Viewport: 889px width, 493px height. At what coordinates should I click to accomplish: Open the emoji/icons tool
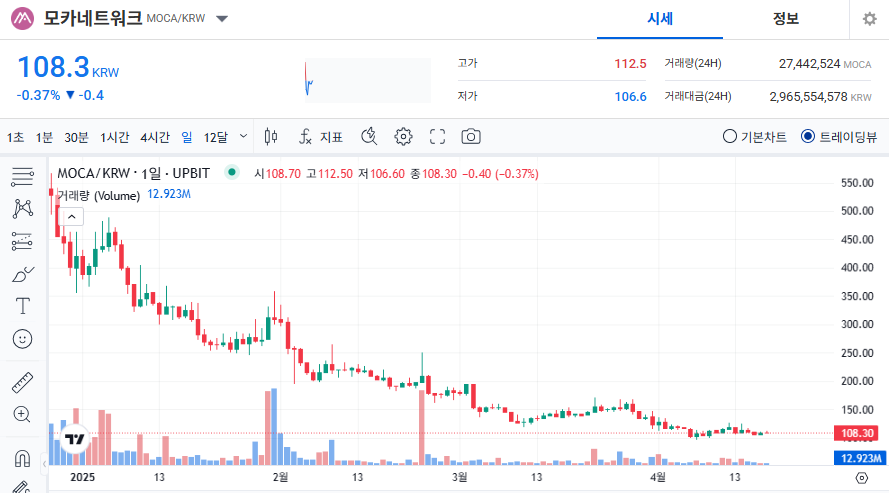(22, 339)
